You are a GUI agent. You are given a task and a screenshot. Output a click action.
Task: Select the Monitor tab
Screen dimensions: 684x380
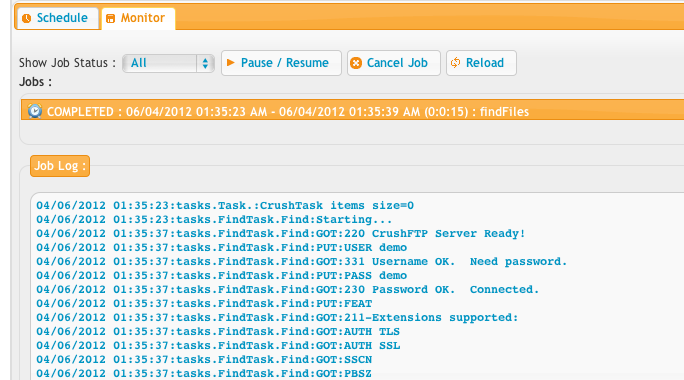(138, 18)
